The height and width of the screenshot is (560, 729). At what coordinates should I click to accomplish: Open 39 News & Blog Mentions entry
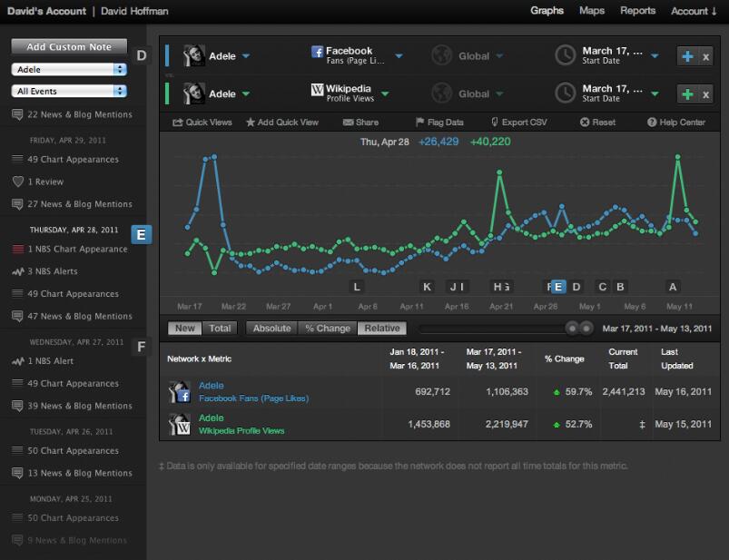(x=72, y=406)
